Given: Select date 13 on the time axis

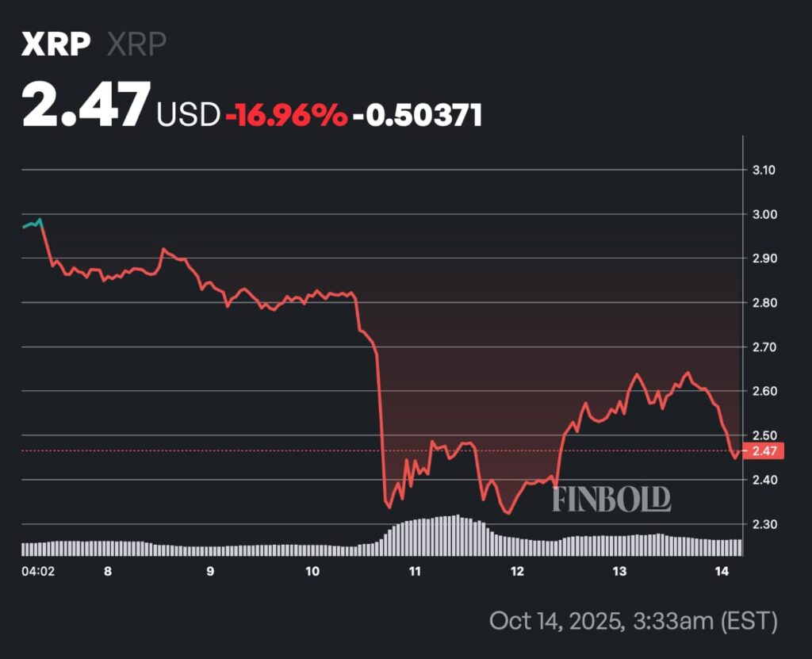Looking at the screenshot, I should pyautogui.click(x=619, y=571).
